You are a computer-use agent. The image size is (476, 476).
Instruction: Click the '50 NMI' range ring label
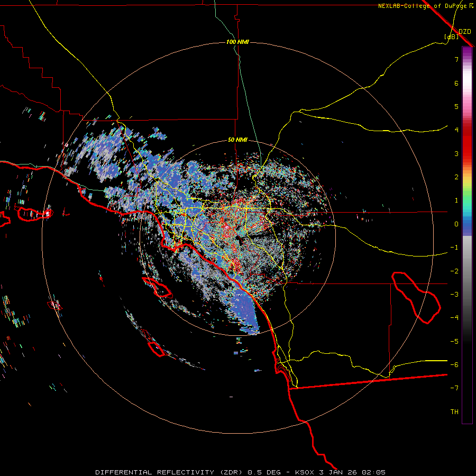[x=237, y=140]
